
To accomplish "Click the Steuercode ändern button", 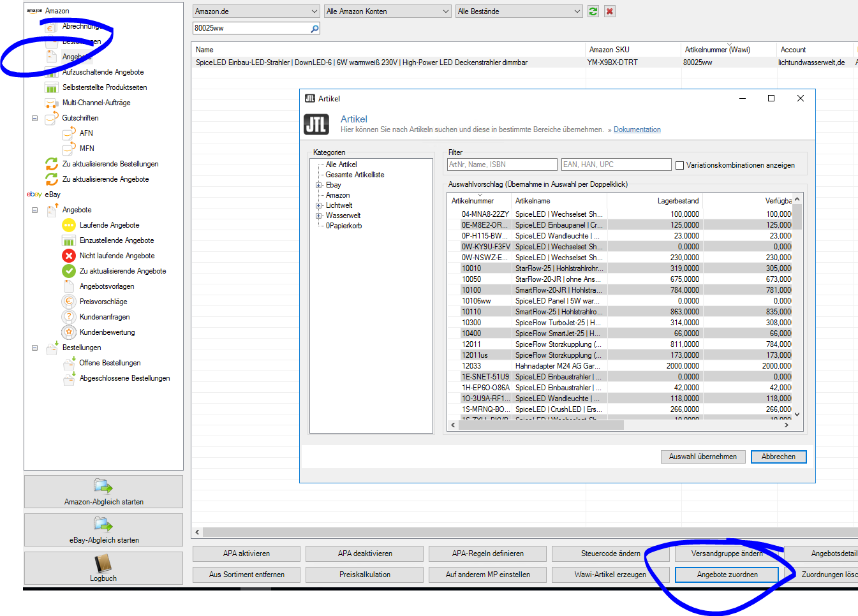I will pyautogui.click(x=610, y=554).
